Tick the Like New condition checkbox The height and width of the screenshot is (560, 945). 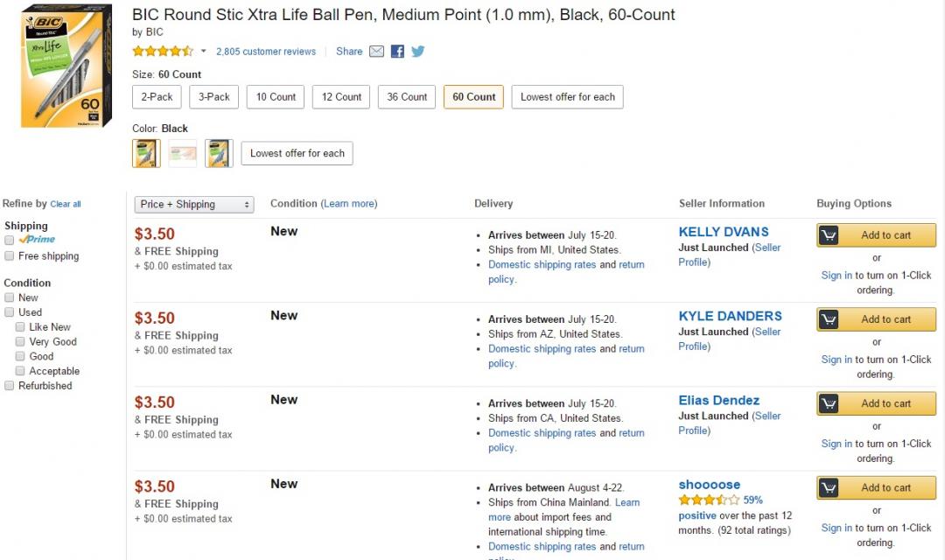(x=21, y=327)
